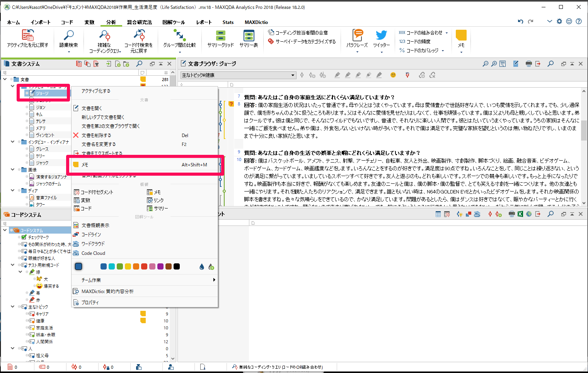The height and width of the screenshot is (373, 588).
Task: Choose 文書を削除する in context menu
Action: tap(96, 136)
